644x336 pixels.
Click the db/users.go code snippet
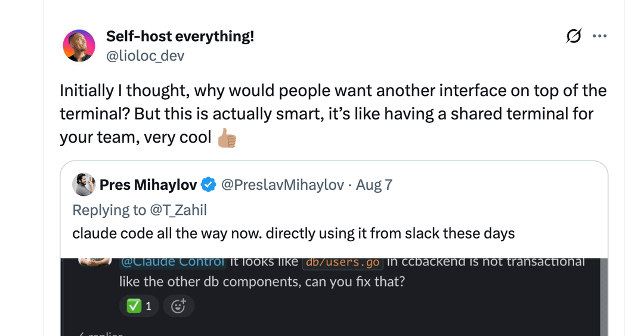[x=342, y=263]
